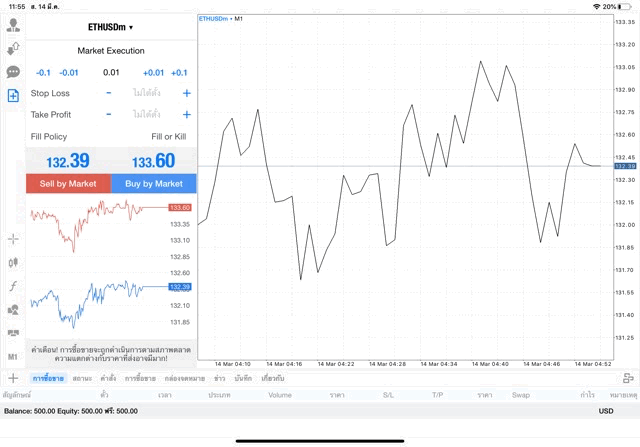Activate the crosshair tool icon
This screenshot has width=640, height=447.
pyautogui.click(x=13, y=239)
